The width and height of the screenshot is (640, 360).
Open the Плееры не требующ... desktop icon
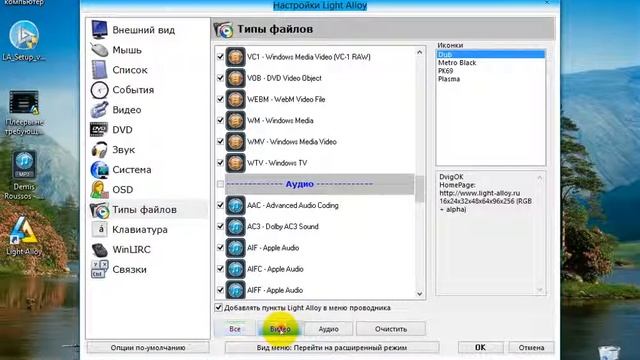(24, 102)
